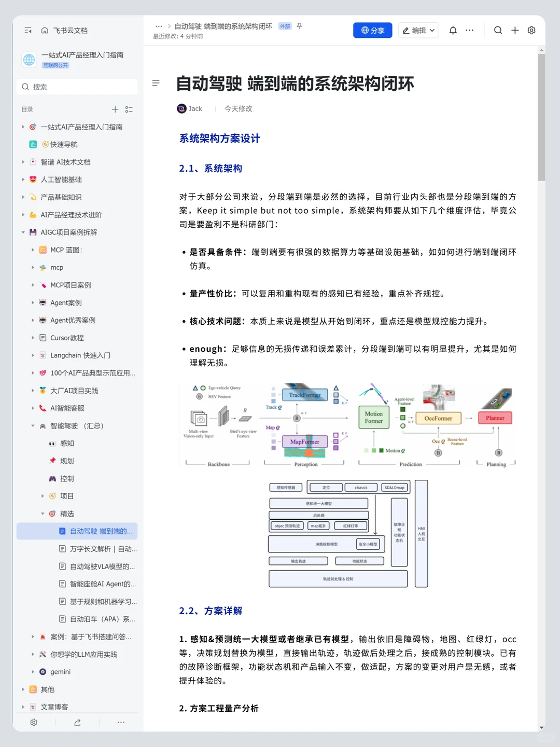Collapse the sidebar using the top-left icon
This screenshot has height=747, width=560.
[x=28, y=30]
